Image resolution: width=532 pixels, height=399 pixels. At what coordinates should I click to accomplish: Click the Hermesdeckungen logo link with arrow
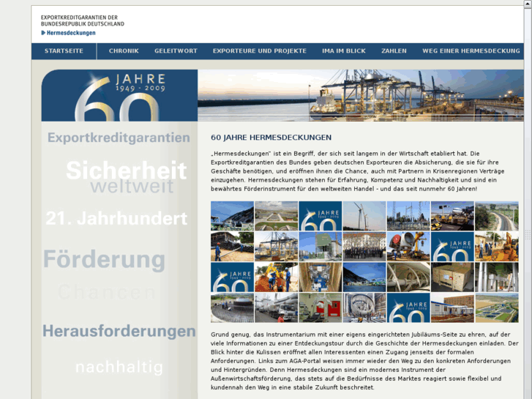point(68,33)
